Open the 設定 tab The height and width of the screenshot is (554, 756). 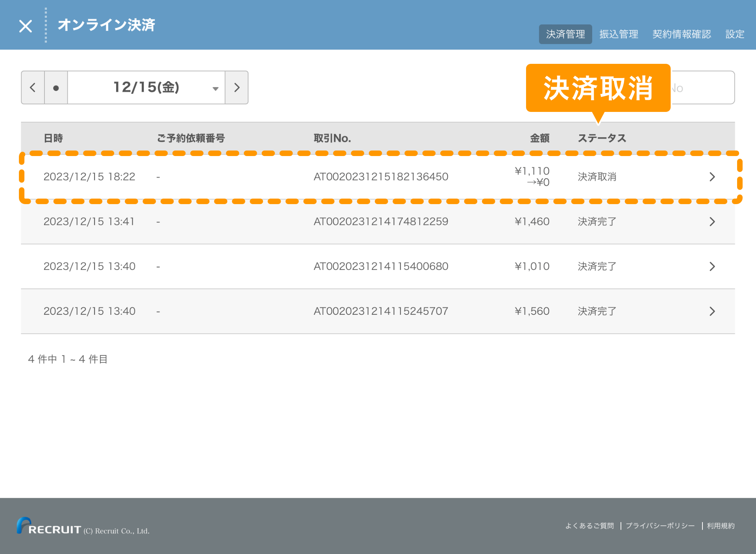(x=734, y=34)
